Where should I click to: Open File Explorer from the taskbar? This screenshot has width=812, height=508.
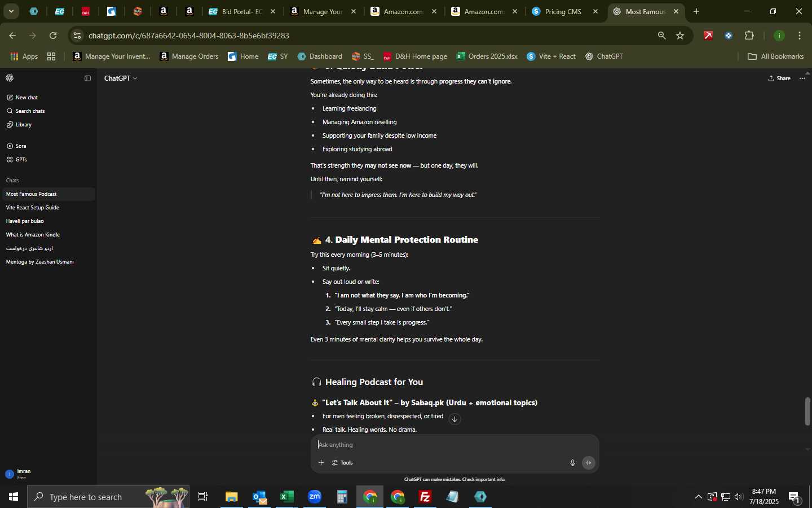point(232,497)
